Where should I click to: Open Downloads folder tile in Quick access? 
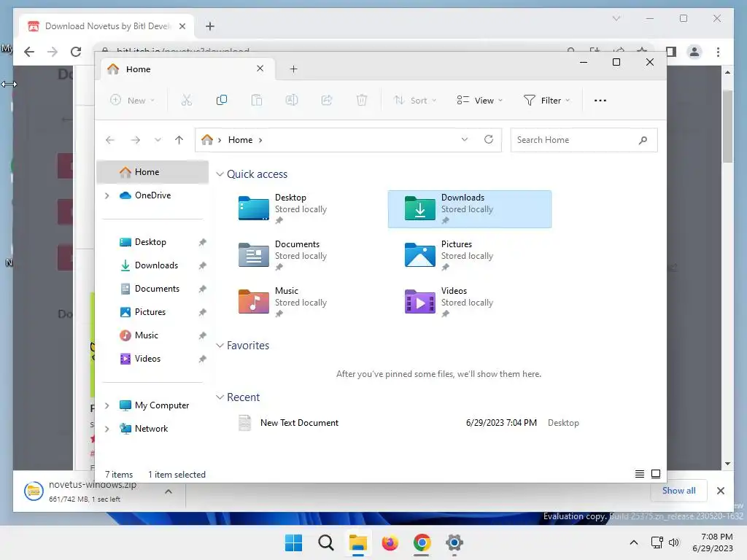[x=470, y=209]
